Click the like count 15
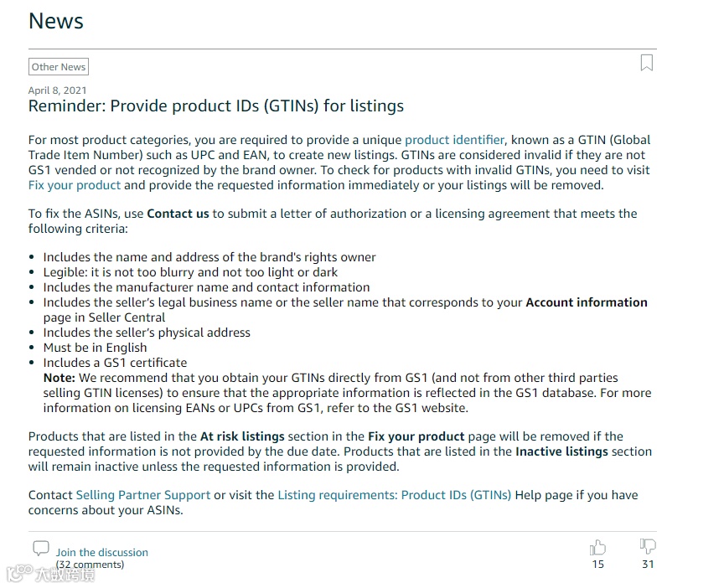 pos(597,565)
